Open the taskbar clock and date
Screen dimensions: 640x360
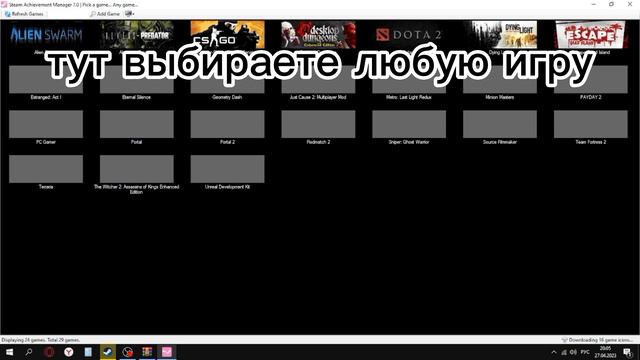(605, 352)
